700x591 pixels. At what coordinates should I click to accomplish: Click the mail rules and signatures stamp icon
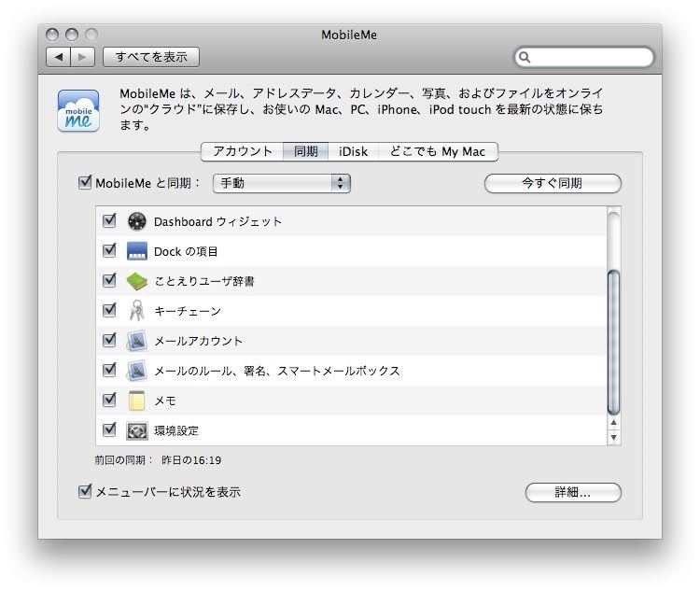point(136,371)
